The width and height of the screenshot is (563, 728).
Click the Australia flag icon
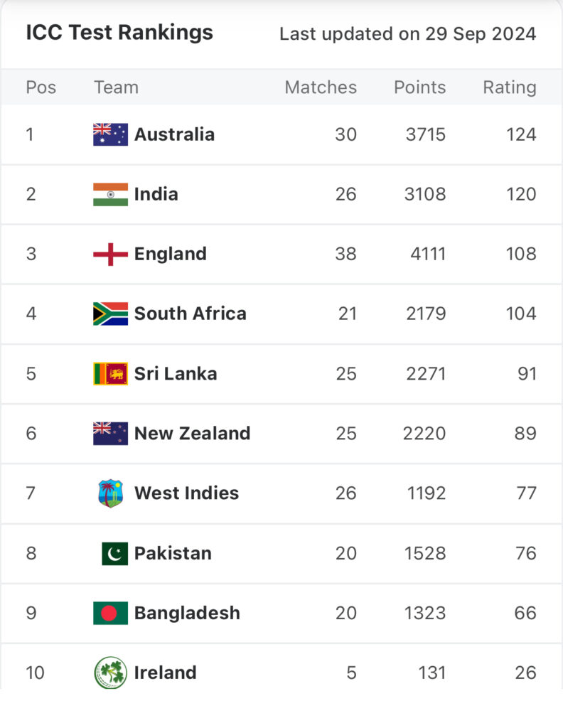(x=110, y=134)
